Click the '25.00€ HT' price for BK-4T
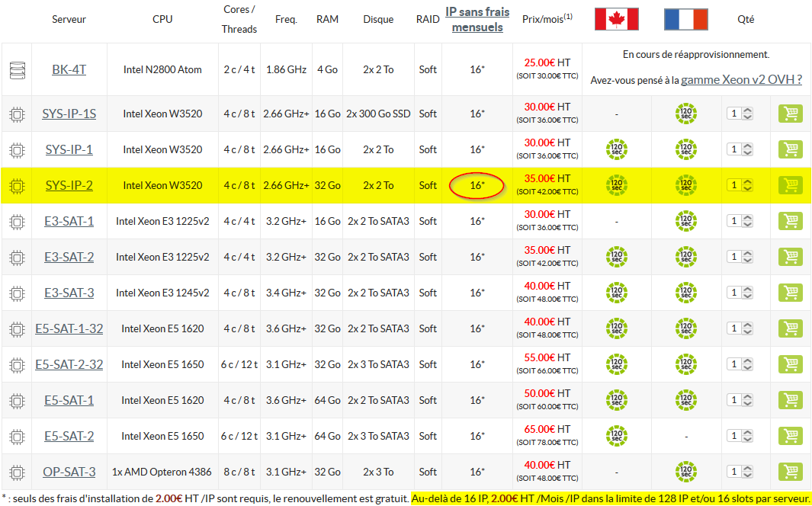812x506 pixels. tap(547, 62)
